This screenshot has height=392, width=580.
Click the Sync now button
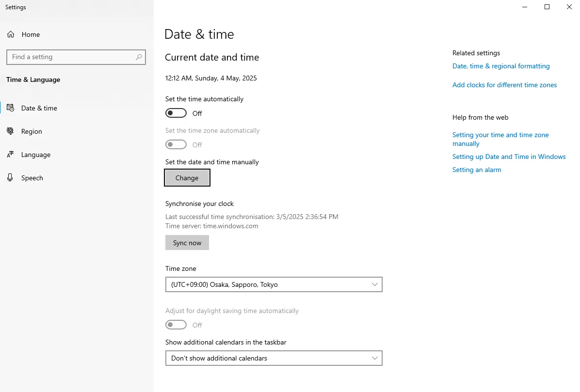187,243
